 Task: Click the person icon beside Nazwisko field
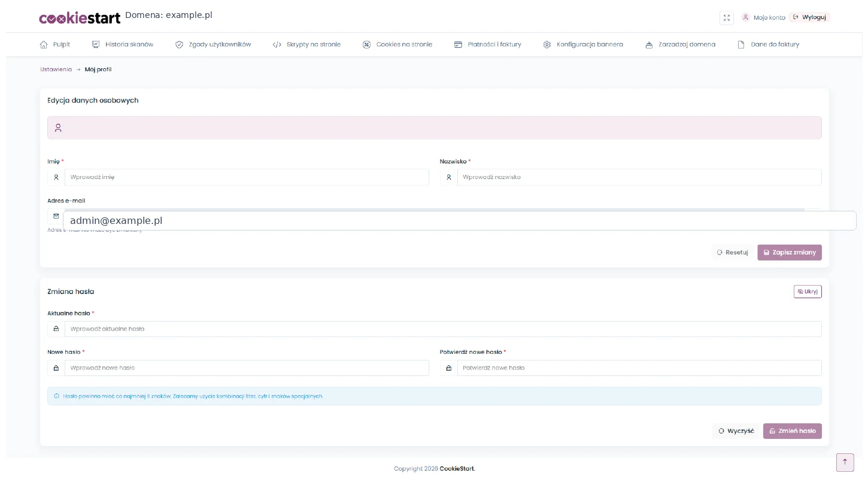tap(449, 177)
